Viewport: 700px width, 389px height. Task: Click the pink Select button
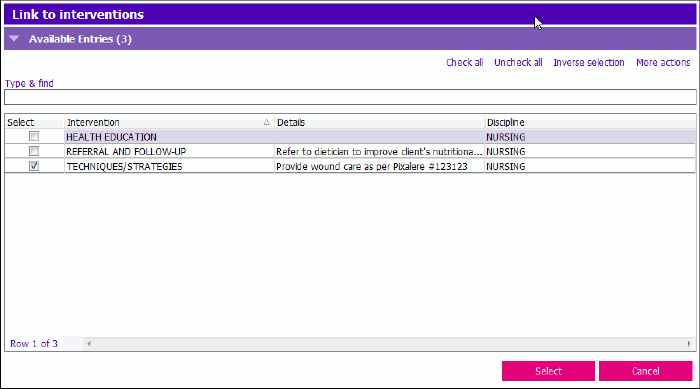coord(548,371)
